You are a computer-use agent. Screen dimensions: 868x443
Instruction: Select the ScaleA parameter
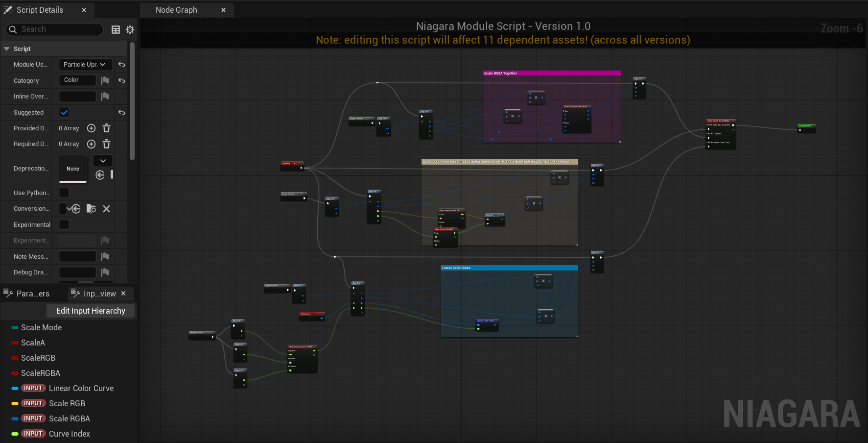(33, 343)
